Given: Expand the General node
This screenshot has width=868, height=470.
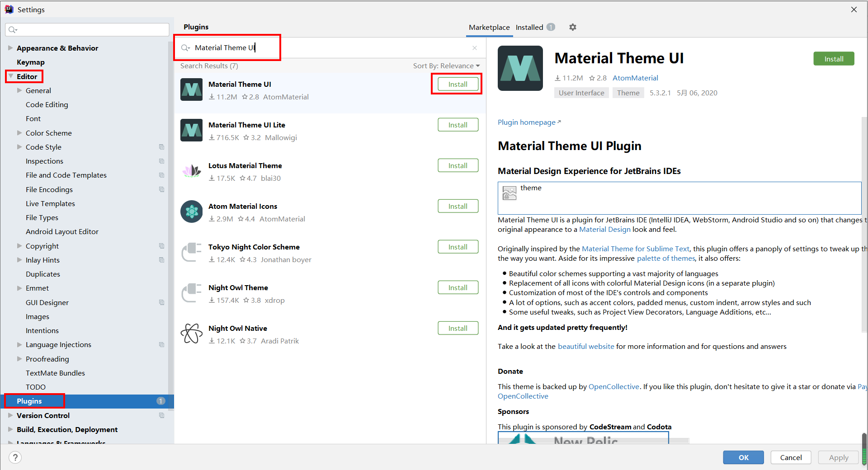Looking at the screenshot, I should point(19,90).
